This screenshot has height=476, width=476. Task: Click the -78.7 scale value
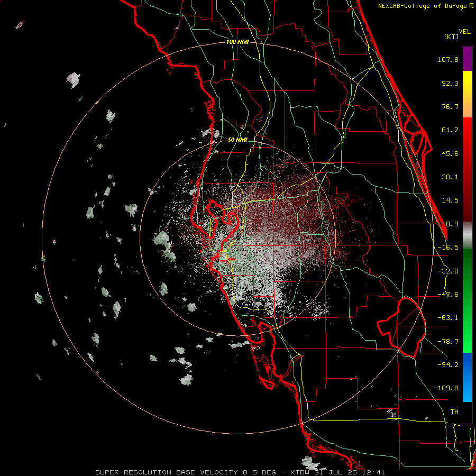point(448,342)
